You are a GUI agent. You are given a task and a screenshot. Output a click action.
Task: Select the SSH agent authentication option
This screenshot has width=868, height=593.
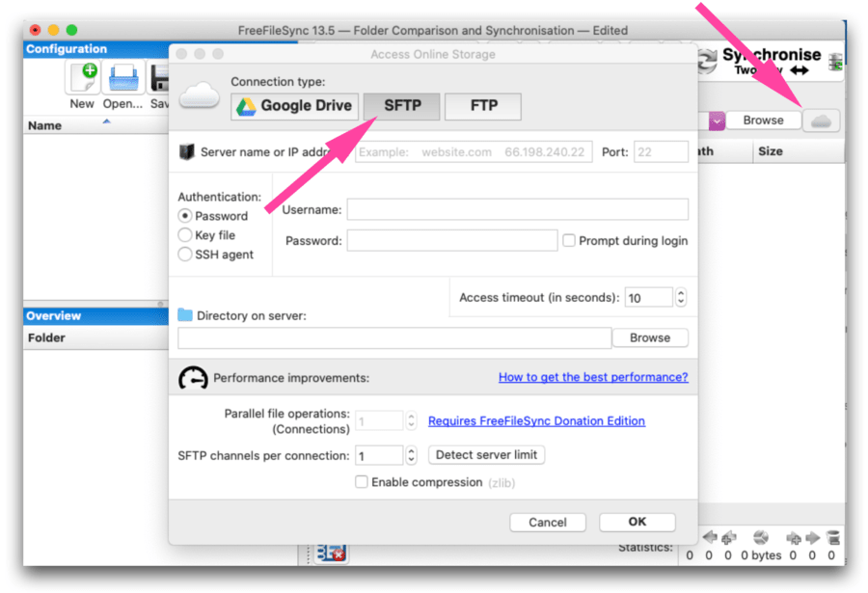(x=183, y=254)
